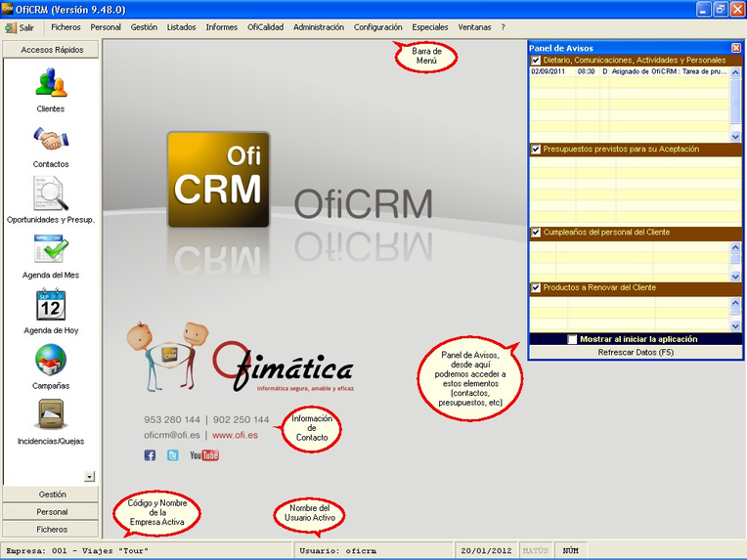This screenshot has height=560, width=747.
Task: Click the oficrm@ofi.es email text
Action: point(171,435)
